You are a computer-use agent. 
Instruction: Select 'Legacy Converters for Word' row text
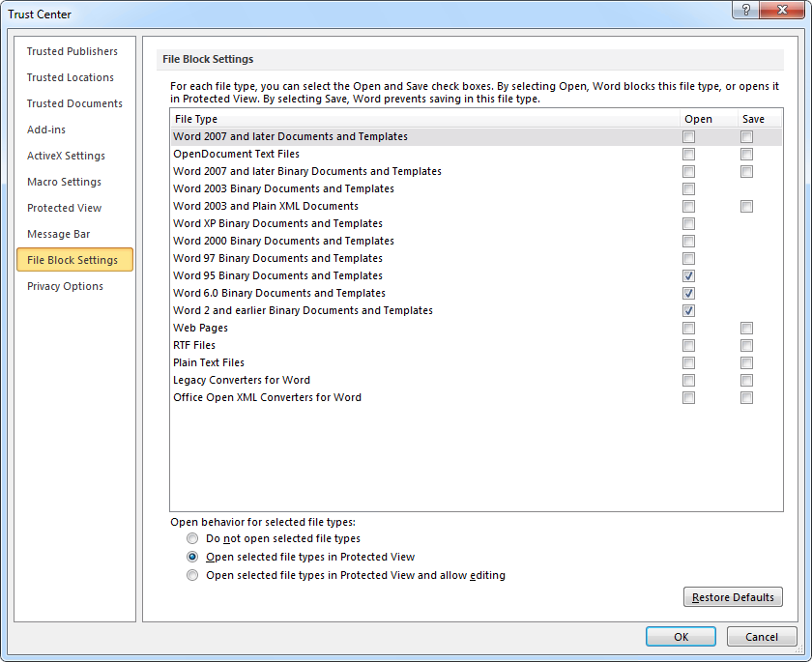click(242, 380)
